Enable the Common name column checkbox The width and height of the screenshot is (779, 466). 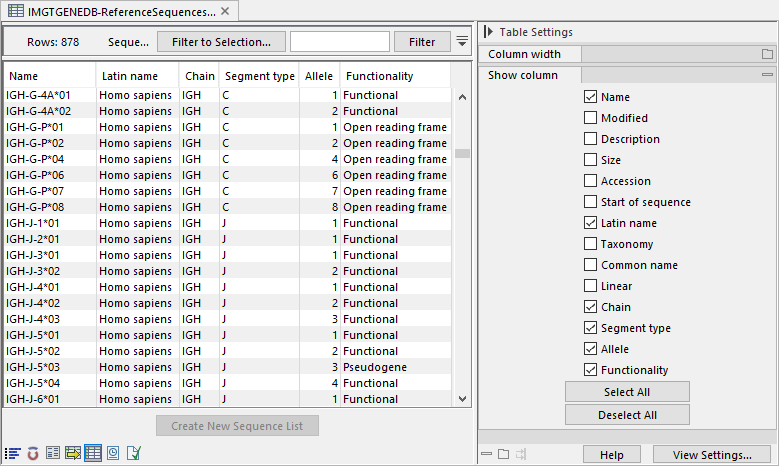[590, 265]
